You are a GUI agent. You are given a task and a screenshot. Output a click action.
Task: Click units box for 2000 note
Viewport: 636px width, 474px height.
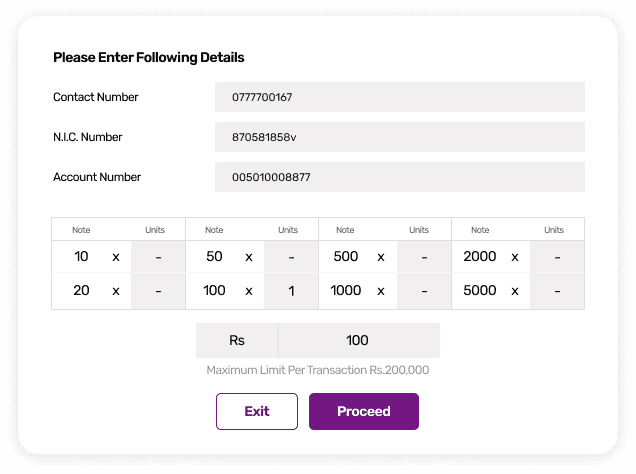(557, 257)
